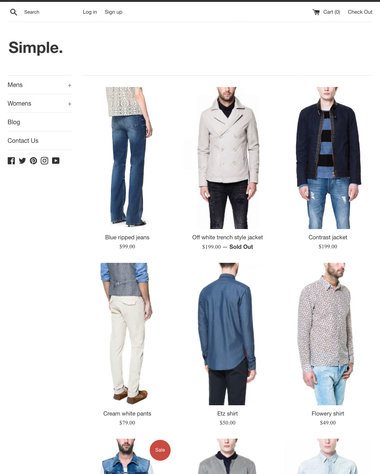Open the Pinterest icon link
Image resolution: width=380 pixels, height=474 pixels.
(x=33, y=161)
